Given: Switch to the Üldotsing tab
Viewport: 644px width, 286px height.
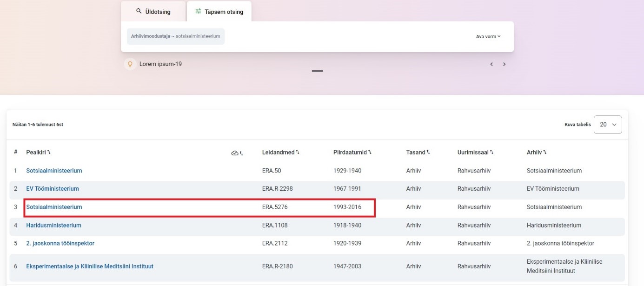Looking at the screenshot, I should (x=153, y=12).
